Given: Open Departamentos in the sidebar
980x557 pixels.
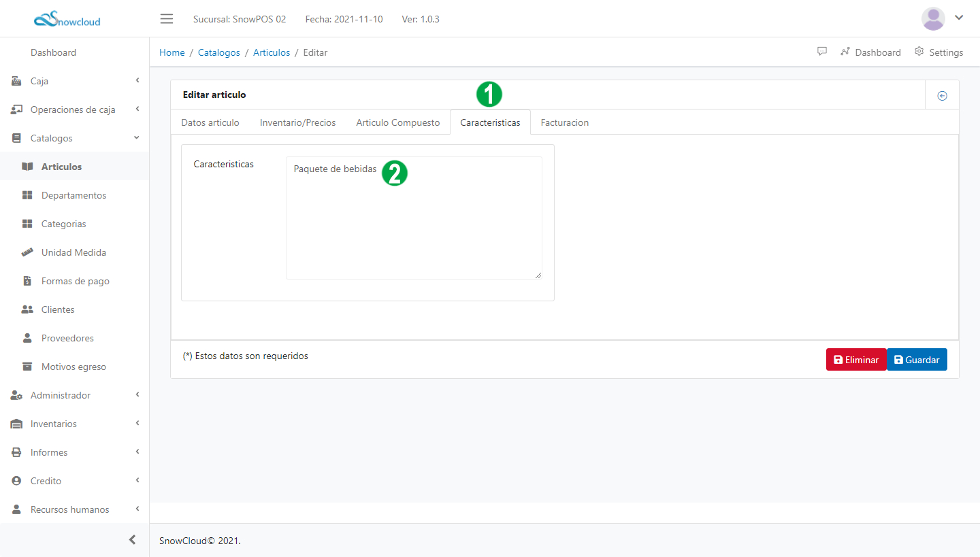Looking at the screenshot, I should 73,195.
